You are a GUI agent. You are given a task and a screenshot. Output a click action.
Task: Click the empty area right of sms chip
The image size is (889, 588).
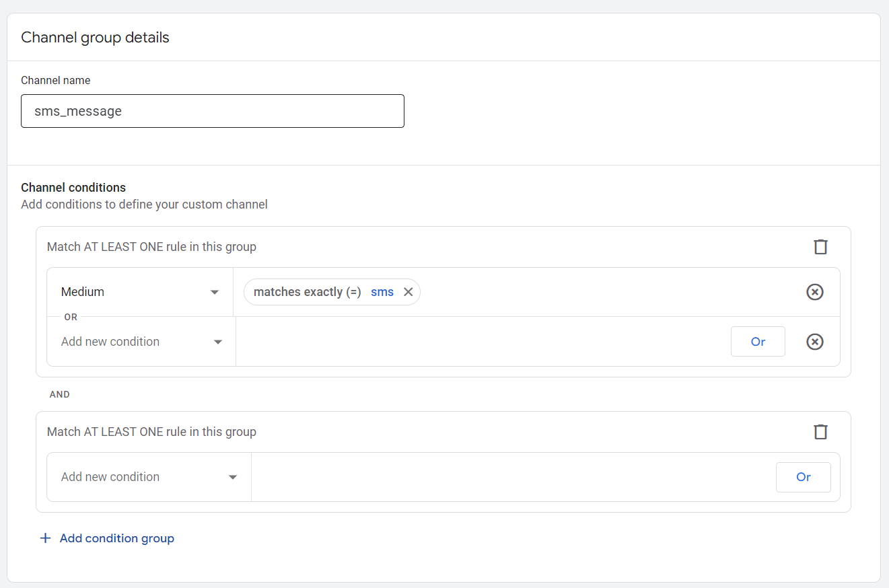click(x=606, y=292)
